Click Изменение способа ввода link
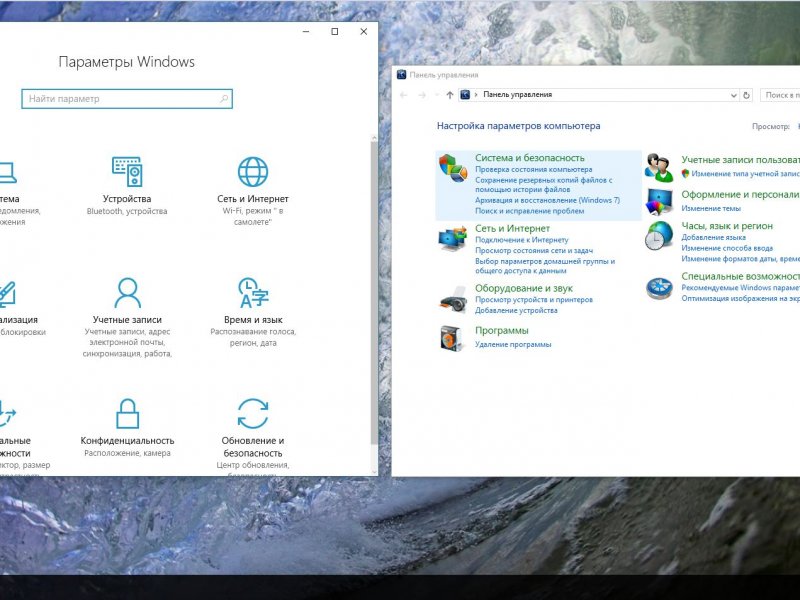Viewport: 800px width, 600px height. pyautogui.click(x=727, y=248)
